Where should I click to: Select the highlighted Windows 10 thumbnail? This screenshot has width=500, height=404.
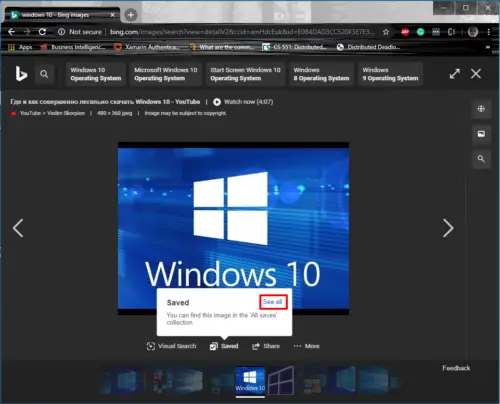pyautogui.click(x=250, y=381)
